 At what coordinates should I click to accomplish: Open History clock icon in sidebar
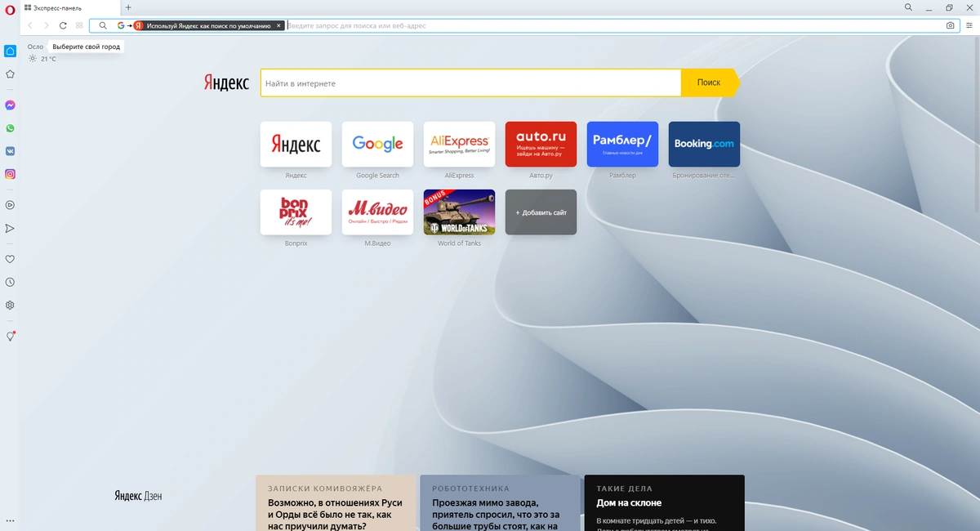click(10, 282)
